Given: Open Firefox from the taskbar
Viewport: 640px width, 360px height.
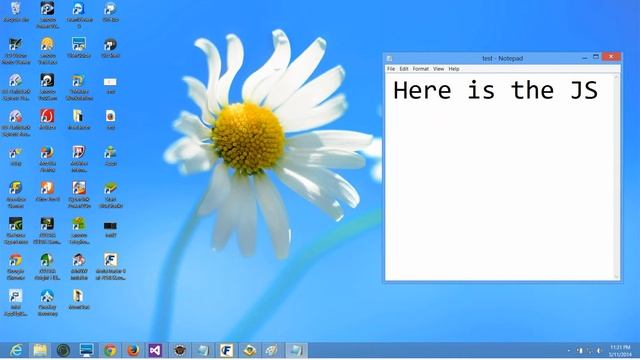Looking at the screenshot, I should pos(133,350).
